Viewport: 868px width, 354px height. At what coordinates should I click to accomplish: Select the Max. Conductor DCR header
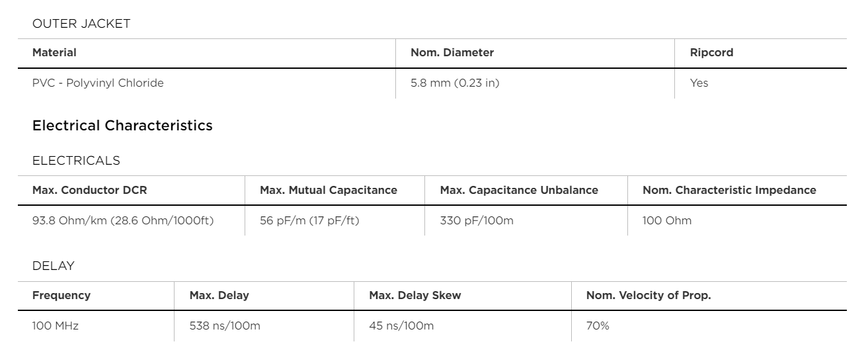(x=90, y=190)
